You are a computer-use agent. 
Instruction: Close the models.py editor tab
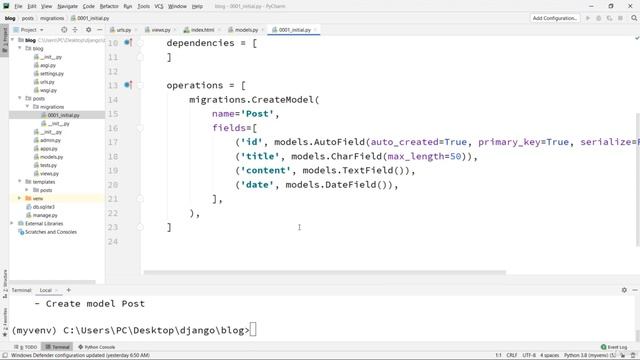pos(263,30)
